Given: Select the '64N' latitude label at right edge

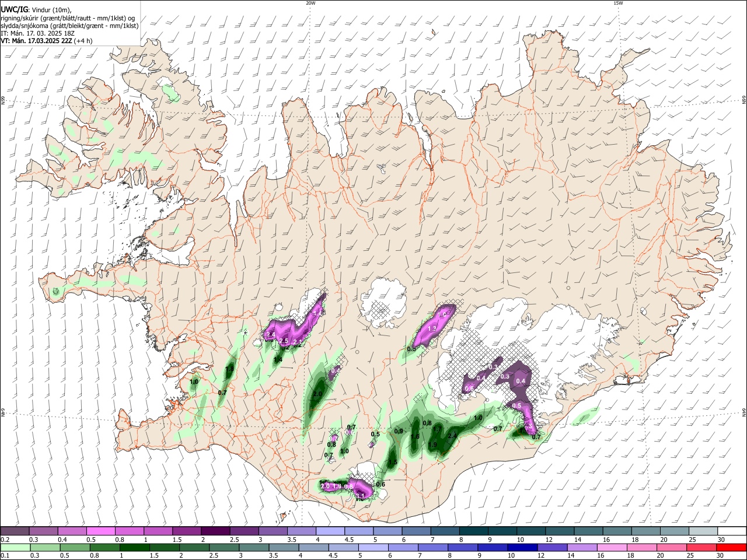Looking at the screenshot, I should 743,412.
